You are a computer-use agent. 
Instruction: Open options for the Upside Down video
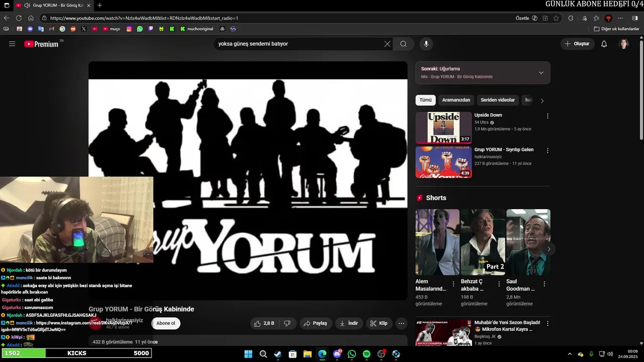coord(548,116)
